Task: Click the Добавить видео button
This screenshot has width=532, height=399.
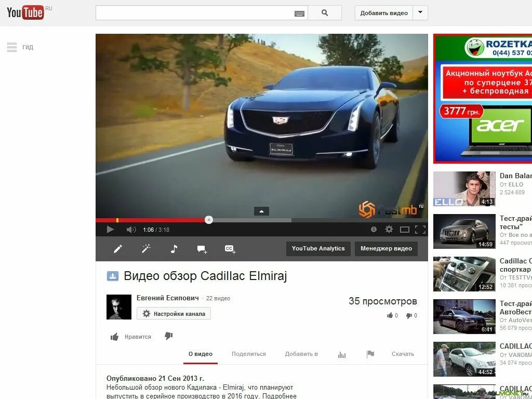Action: [384, 13]
